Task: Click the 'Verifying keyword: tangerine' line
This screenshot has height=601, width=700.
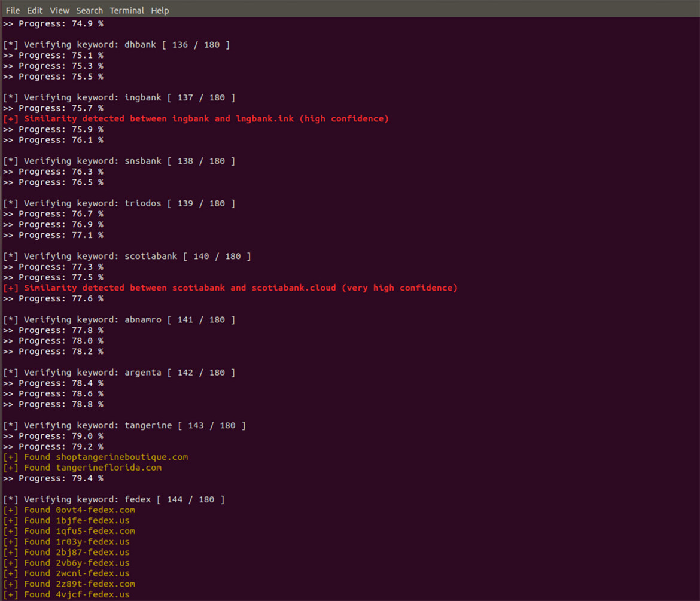Action: click(x=124, y=425)
